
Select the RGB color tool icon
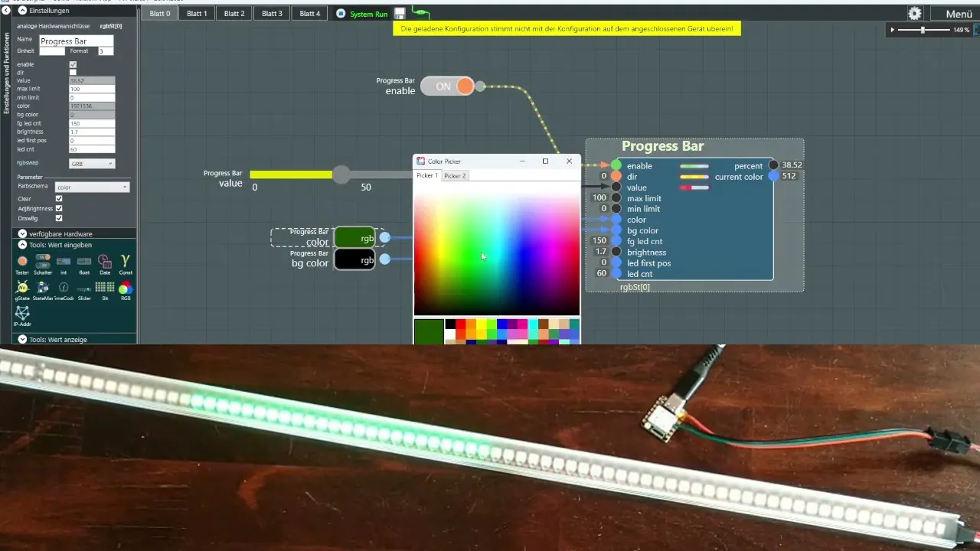coord(126,290)
